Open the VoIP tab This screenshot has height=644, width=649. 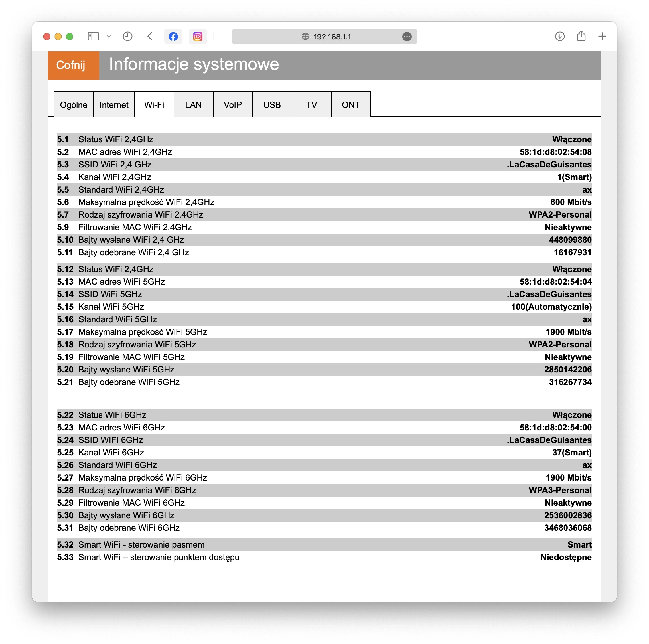pos(233,105)
